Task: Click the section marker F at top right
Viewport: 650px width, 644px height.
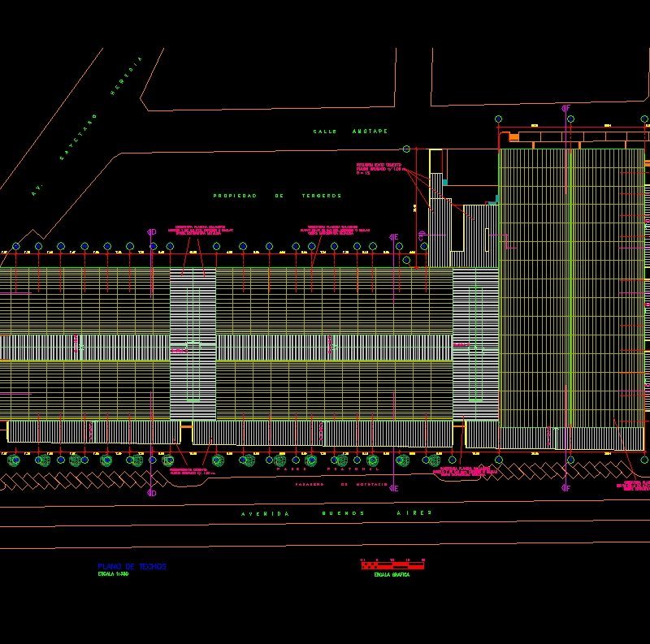Action: [565, 107]
